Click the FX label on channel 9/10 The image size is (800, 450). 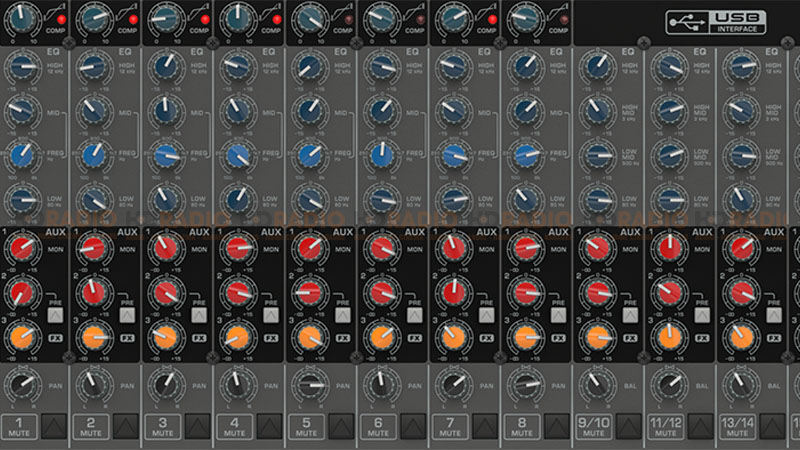[631, 338]
